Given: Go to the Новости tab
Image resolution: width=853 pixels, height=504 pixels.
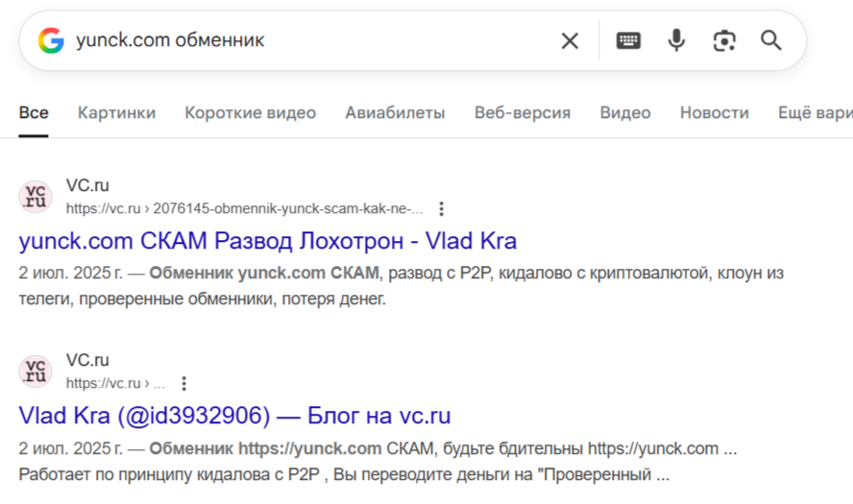Looking at the screenshot, I should (x=715, y=112).
